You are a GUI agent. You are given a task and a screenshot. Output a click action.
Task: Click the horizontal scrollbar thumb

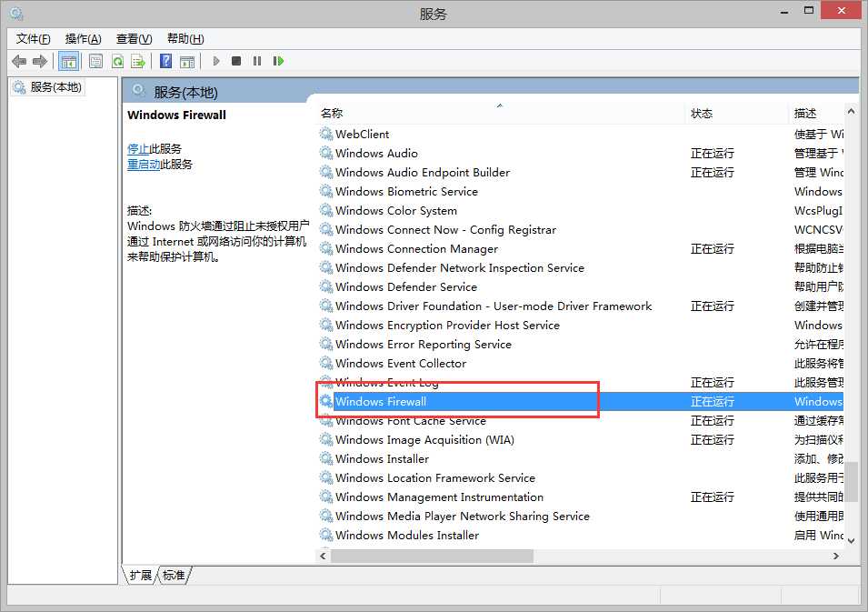click(433, 556)
